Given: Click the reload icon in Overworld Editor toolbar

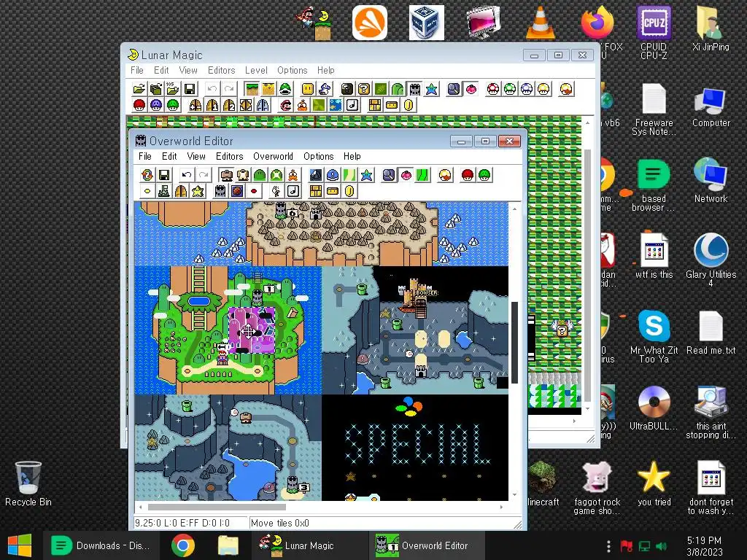Looking at the screenshot, I should click(147, 175).
